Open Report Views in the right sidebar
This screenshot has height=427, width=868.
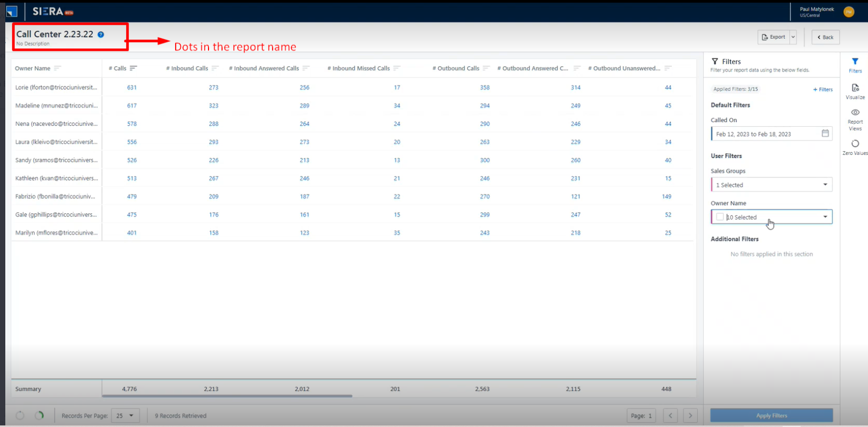(855, 120)
